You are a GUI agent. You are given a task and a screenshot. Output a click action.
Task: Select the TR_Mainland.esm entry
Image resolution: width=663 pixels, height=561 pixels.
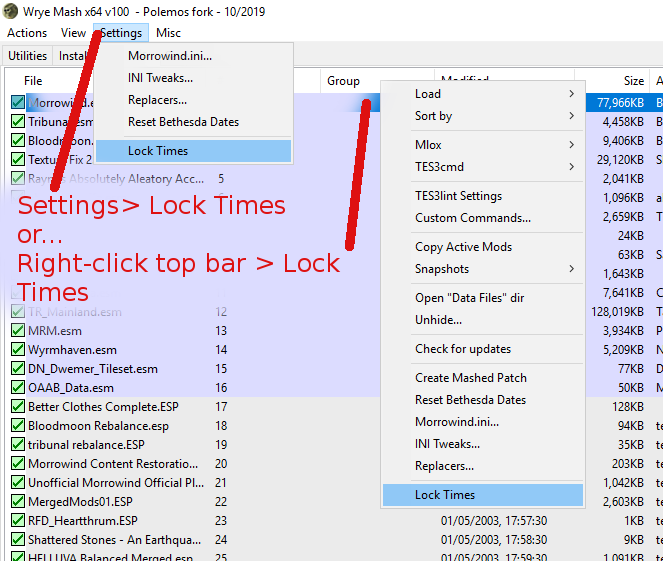click(x=75, y=312)
